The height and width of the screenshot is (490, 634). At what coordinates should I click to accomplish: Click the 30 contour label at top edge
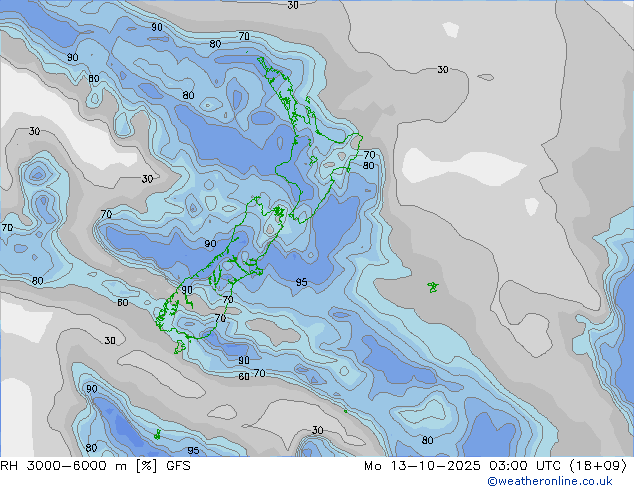click(293, 5)
